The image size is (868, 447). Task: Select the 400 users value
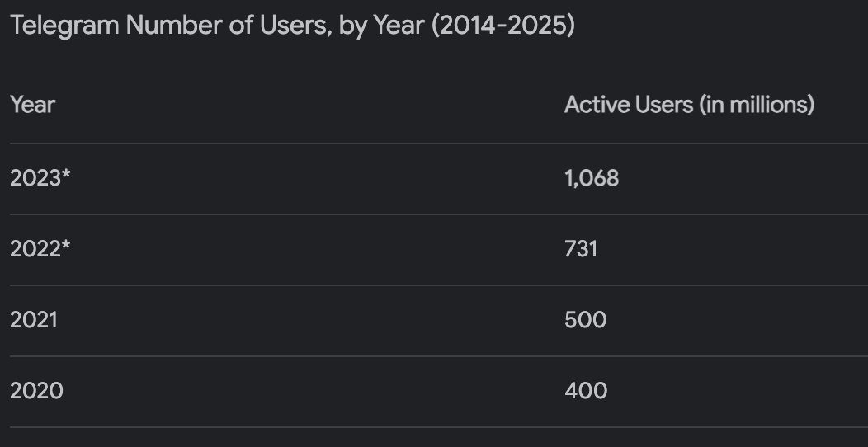coord(586,390)
